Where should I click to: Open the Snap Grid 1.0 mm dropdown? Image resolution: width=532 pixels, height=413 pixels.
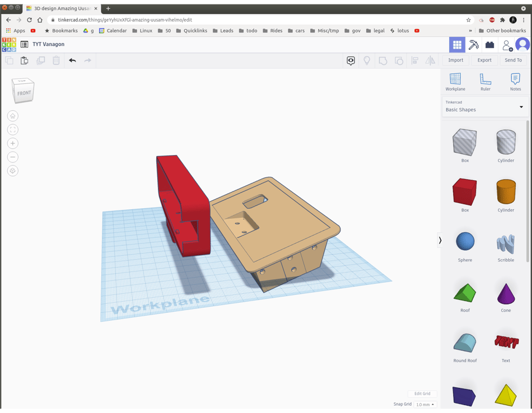click(x=425, y=404)
